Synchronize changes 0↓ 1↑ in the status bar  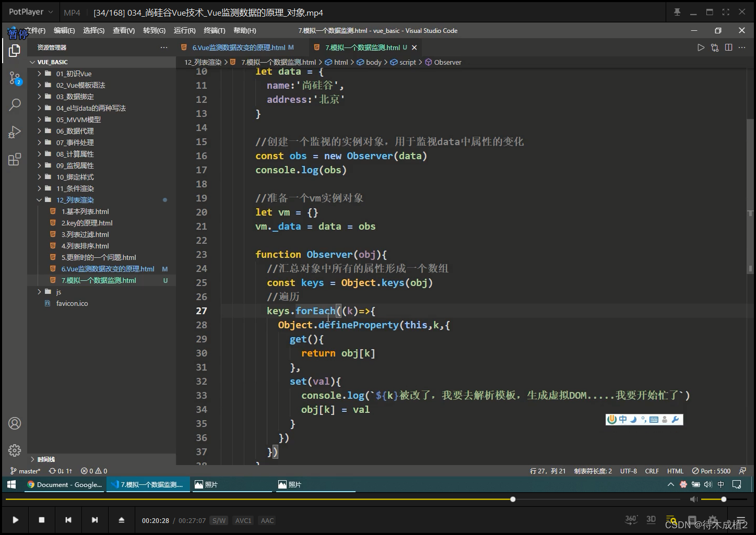pos(61,471)
